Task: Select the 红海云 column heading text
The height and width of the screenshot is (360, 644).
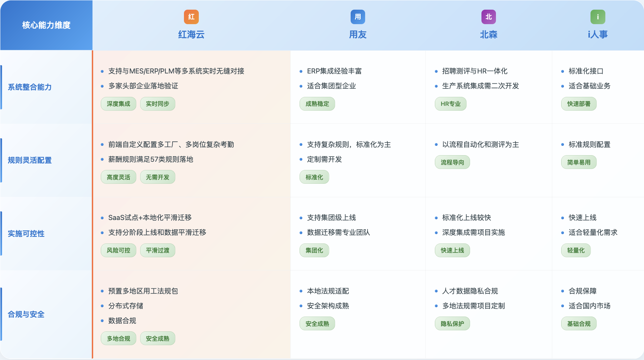Action: 191,34
